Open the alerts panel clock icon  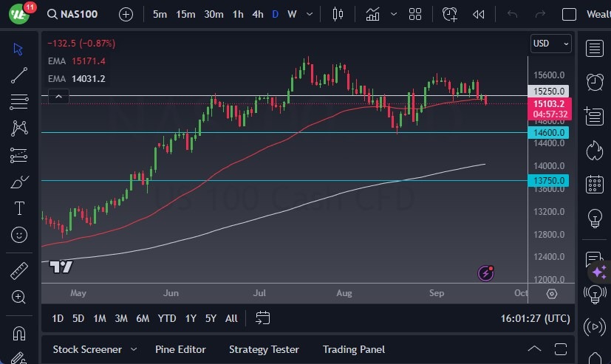pos(594,82)
